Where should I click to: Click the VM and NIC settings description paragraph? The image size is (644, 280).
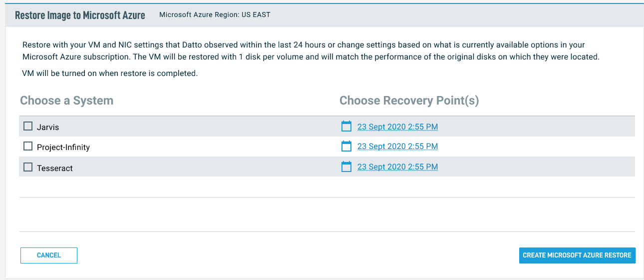pyautogui.click(x=311, y=51)
